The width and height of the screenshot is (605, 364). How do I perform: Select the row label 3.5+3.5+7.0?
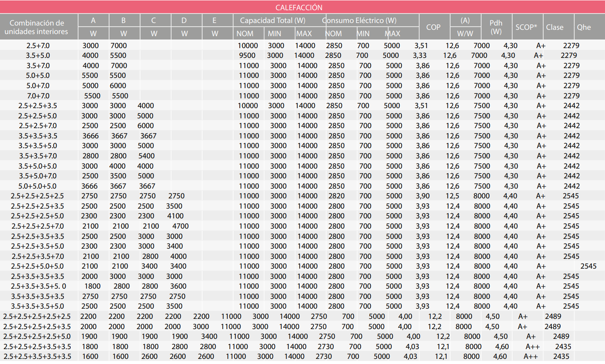(x=37, y=156)
